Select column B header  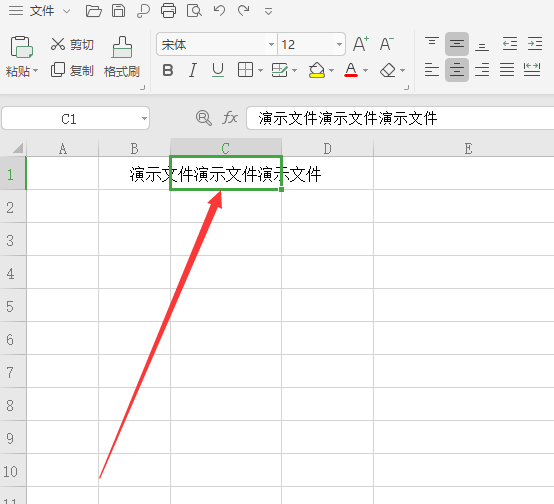pos(134,148)
